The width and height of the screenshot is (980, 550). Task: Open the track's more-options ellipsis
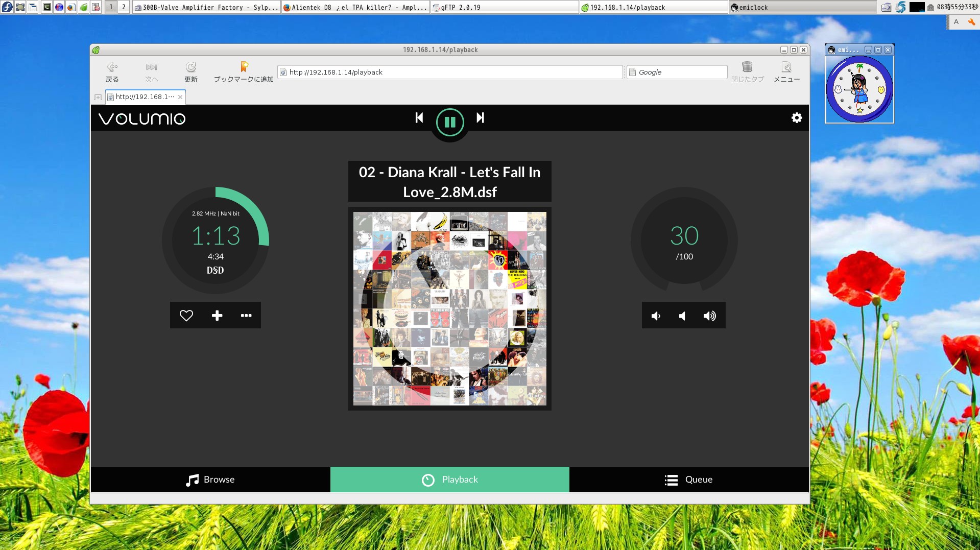click(246, 315)
